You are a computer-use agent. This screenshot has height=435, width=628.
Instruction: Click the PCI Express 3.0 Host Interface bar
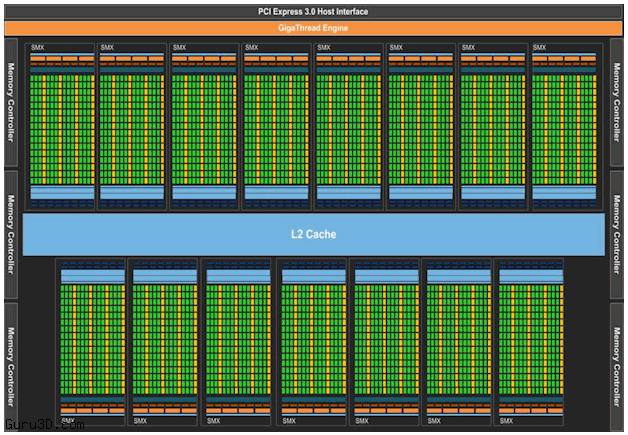(x=314, y=11)
